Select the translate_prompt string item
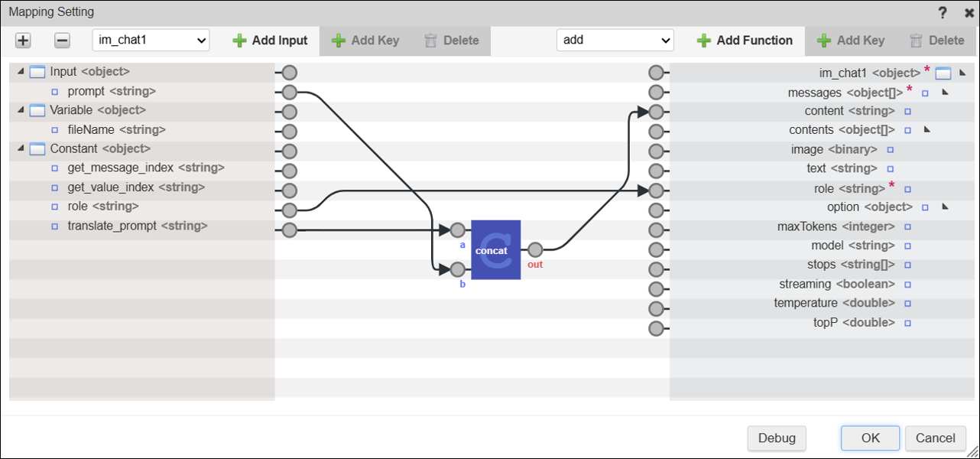This screenshot has width=980, height=459. [x=137, y=226]
